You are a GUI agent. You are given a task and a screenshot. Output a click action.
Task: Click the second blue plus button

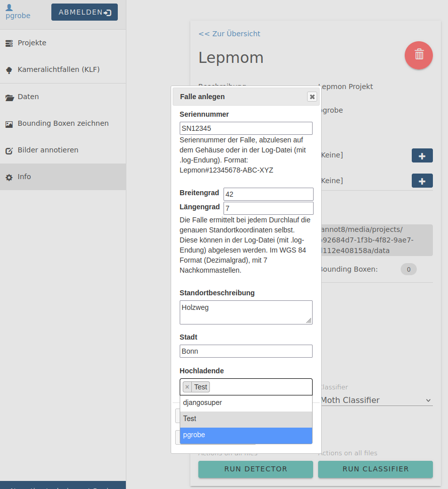[x=422, y=181]
